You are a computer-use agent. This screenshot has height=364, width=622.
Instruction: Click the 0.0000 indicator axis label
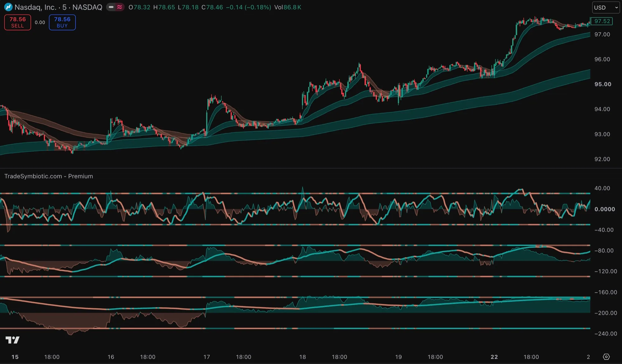(x=605, y=209)
